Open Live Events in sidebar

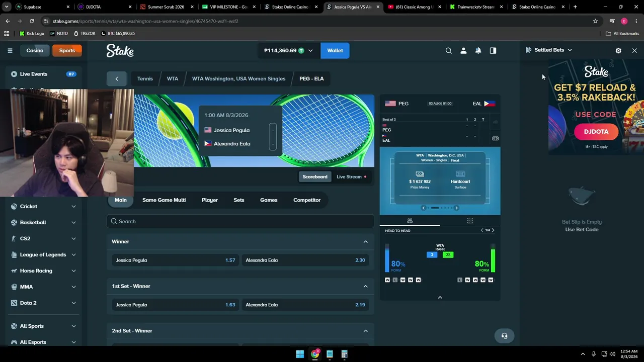pos(44,74)
